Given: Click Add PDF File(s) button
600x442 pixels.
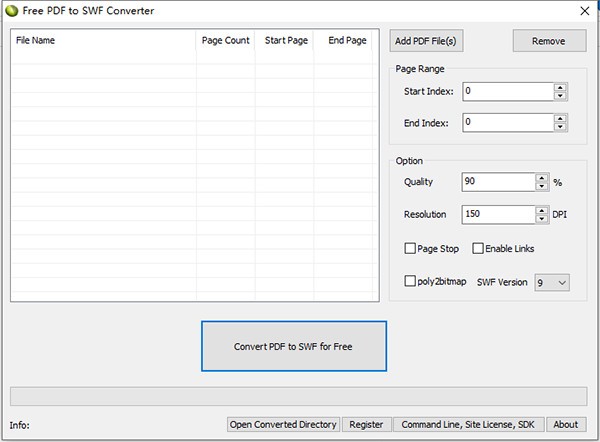Looking at the screenshot, I should [426, 41].
